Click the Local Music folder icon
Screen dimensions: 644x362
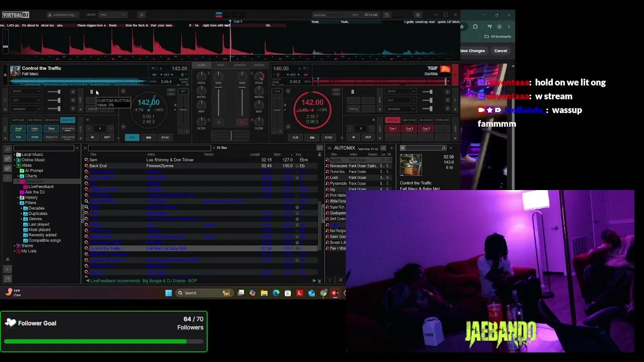[x=19, y=154]
